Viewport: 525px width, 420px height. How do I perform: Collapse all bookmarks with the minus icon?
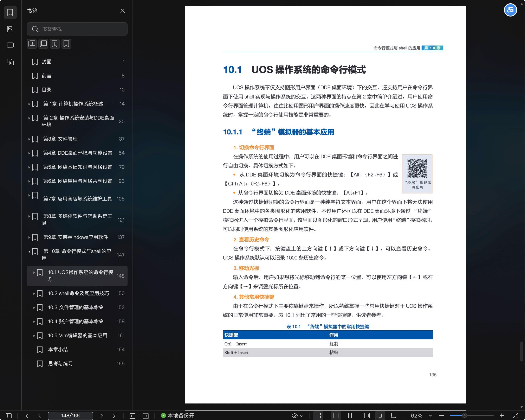(43, 44)
